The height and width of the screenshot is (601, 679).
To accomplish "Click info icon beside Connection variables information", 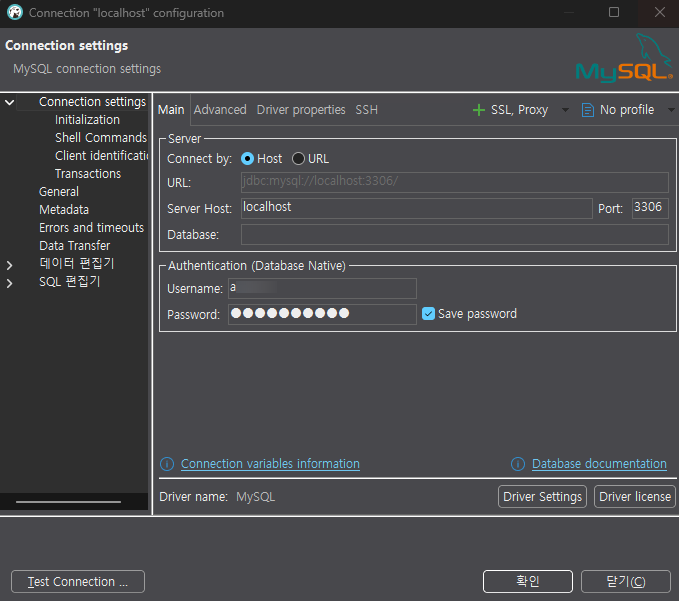I will (x=167, y=464).
